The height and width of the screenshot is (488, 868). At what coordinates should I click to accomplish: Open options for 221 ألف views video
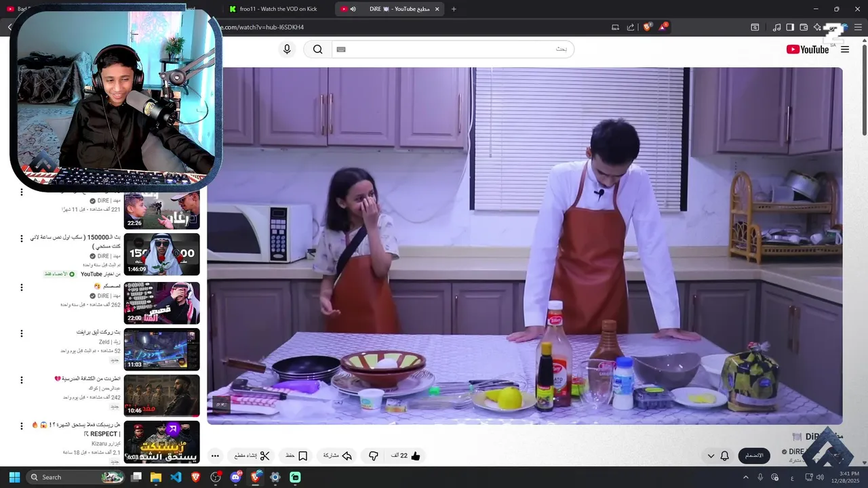(x=21, y=192)
